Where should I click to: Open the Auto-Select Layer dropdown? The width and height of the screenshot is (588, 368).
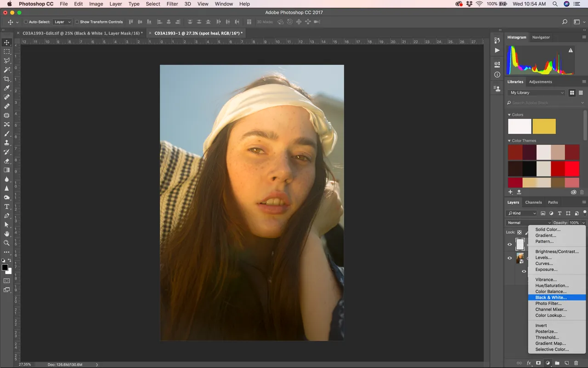pos(62,22)
